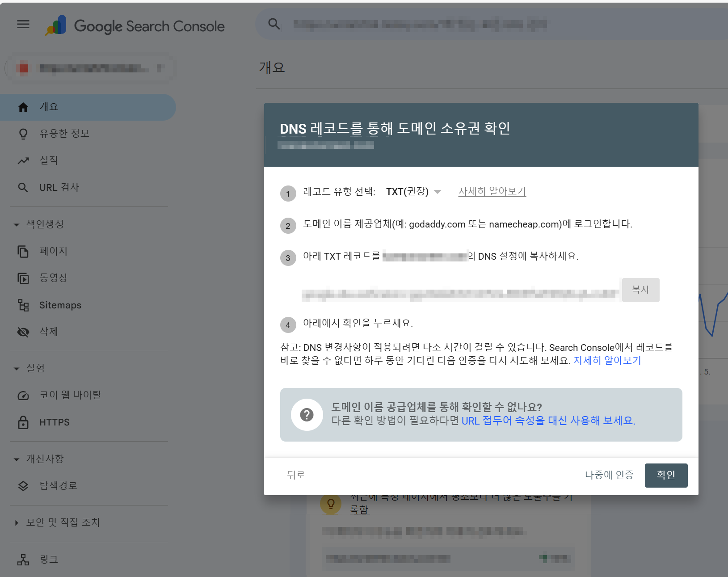Click the question mark help icon in dialog
Viewport: 728px width, 577px height.
pyautogui.click(x=307, y=415)
